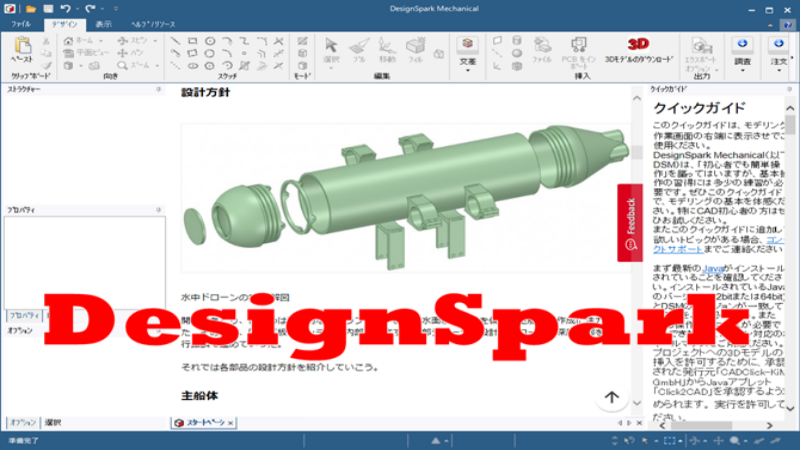
Task: Click the ファイル insert file button
Action: 542,50
